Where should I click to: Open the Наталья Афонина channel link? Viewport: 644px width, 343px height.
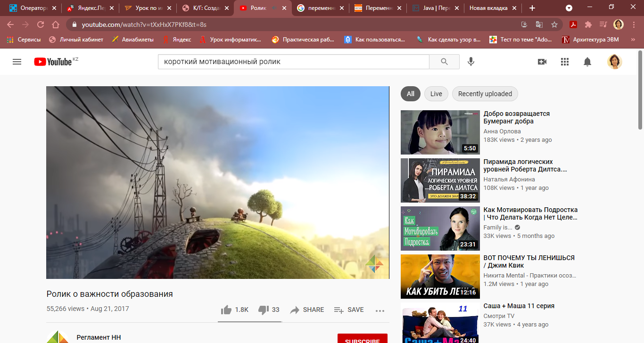click(509, 180)
